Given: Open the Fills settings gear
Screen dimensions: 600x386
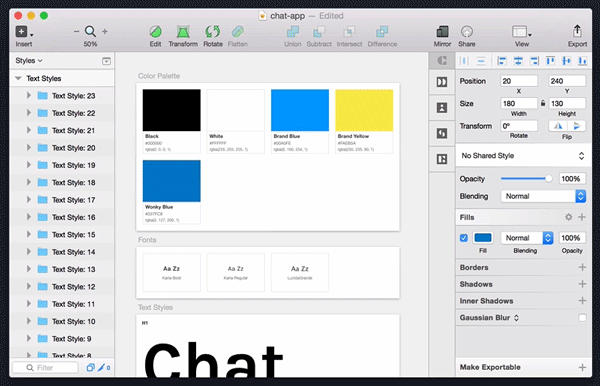Looking at the screenshot, I should point(569,217).
